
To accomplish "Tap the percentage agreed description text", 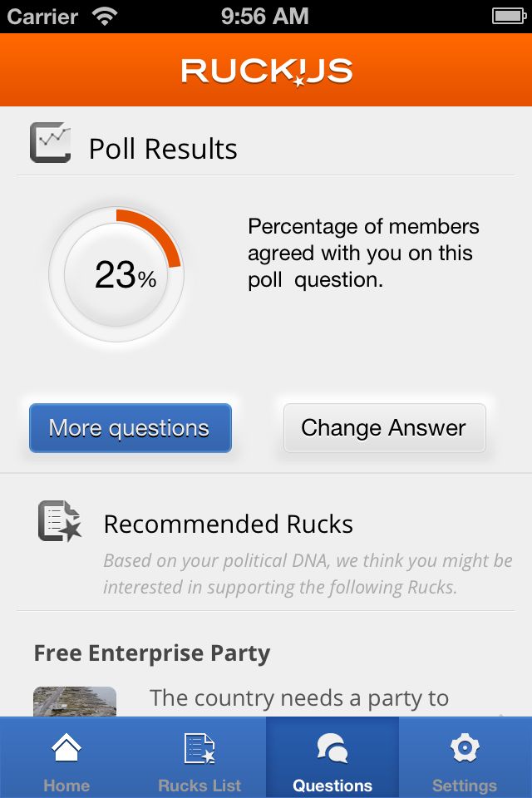I will point(363,253).
